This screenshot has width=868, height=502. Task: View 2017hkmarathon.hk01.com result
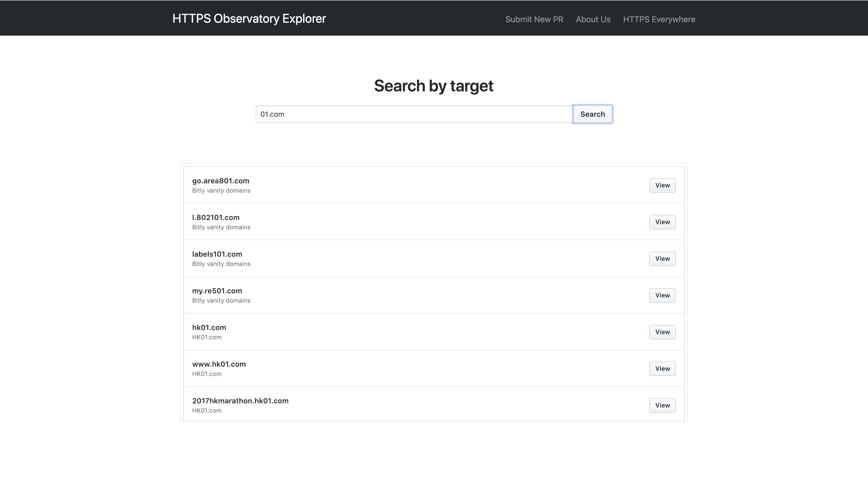[x=662, y=405]
